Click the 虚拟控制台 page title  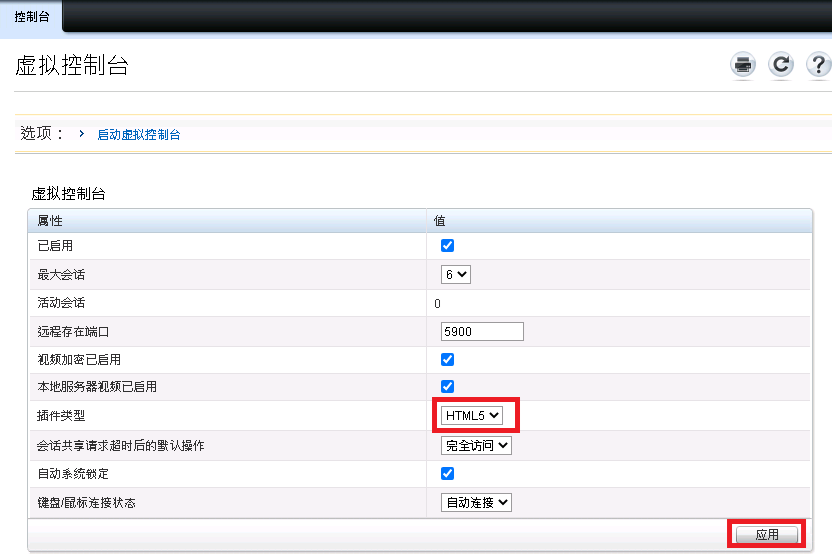(72, 67)
